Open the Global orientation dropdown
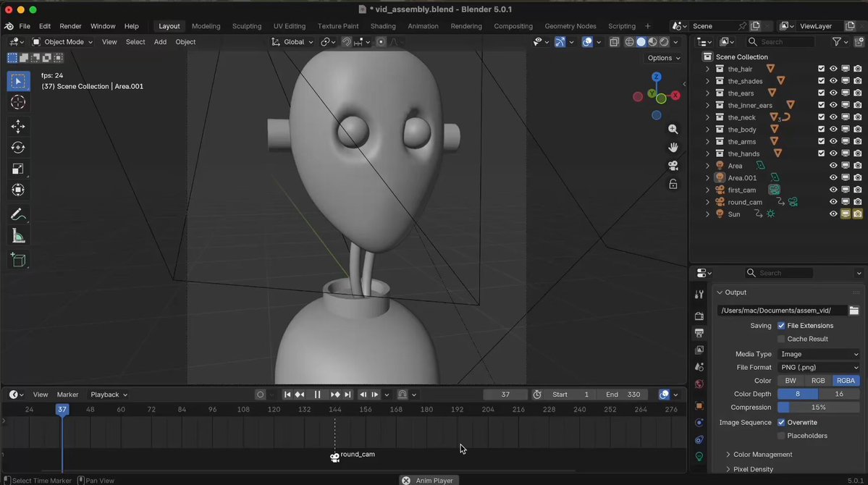 [293, 41]
